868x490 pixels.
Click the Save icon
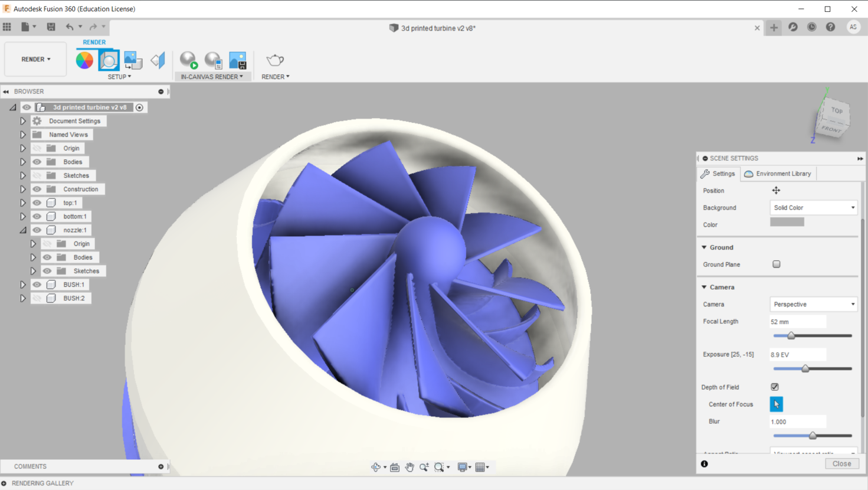[x=51, y=27]
